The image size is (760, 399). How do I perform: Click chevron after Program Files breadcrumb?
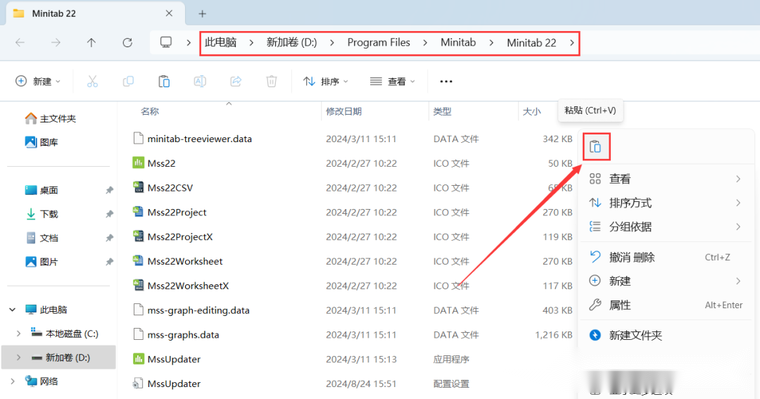point(425,43)
